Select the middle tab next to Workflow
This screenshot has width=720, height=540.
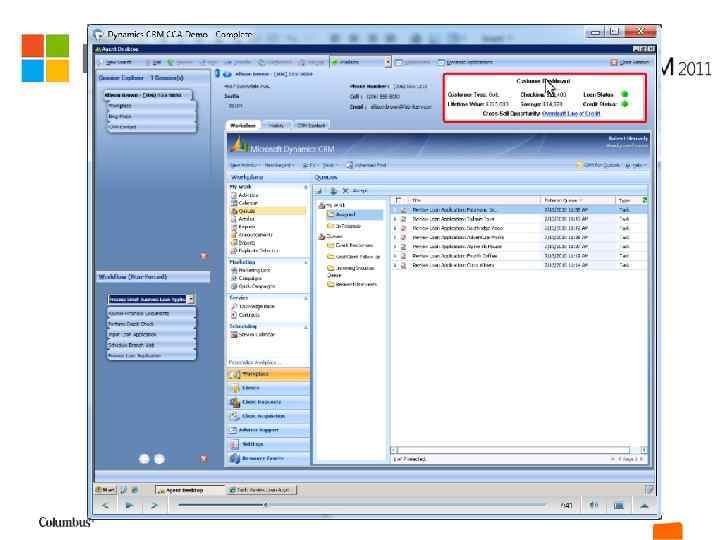pos(276,125)
